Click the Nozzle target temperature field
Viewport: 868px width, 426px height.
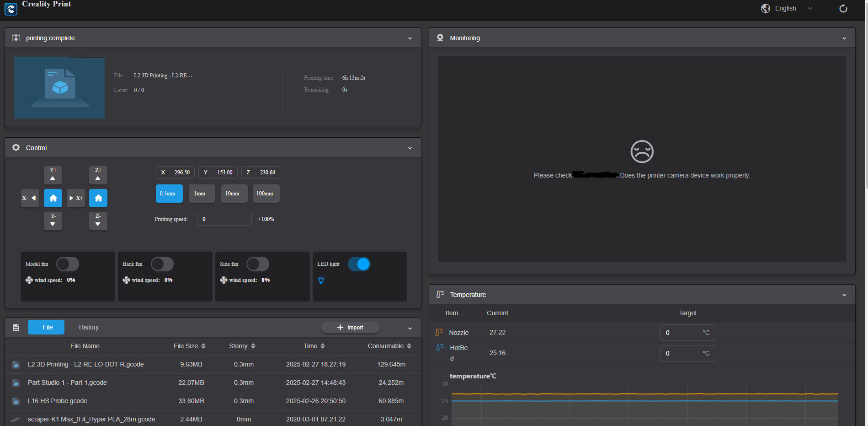(687, 333)
